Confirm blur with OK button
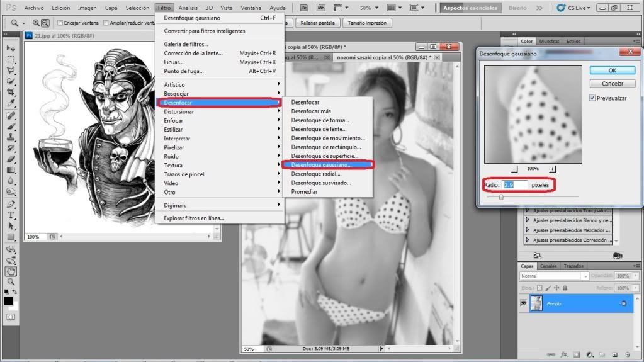This screenshot has height=362, width=644. click(x=613, y=71)
